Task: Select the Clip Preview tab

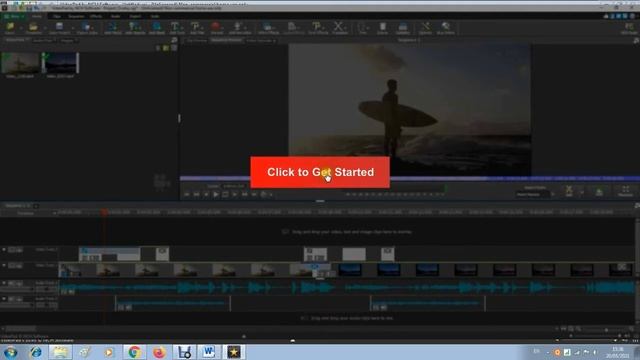Action: [x=196, y=40]
